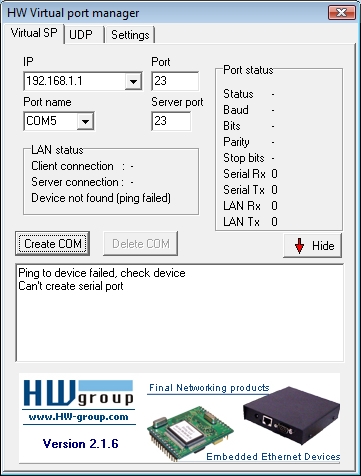Click the HW group logo
Screen dimensions: 361x476
(79, 393)
